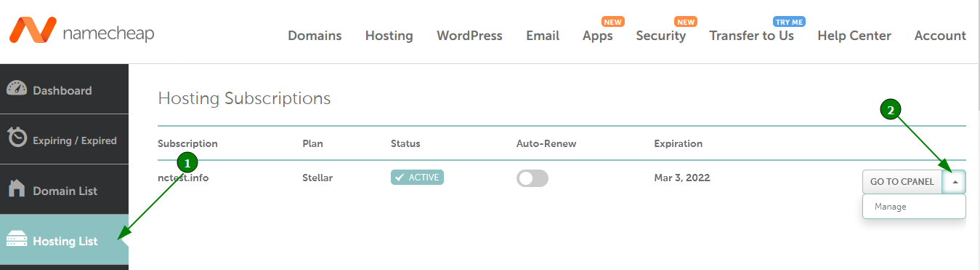The image size is (980, 270).
Task: Open the Hosting top menu
Action: [x=389, y=36]
